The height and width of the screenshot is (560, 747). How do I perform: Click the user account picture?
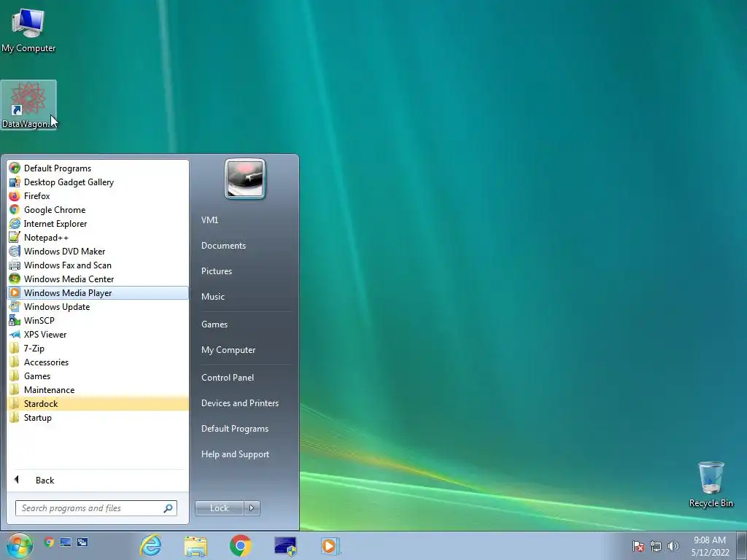[x=245, y=179]
